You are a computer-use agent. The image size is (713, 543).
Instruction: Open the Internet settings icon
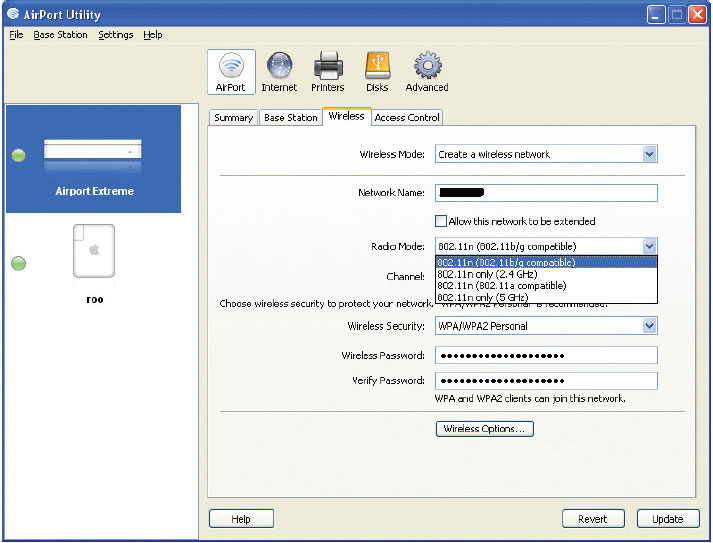click(x=279, y=72)
